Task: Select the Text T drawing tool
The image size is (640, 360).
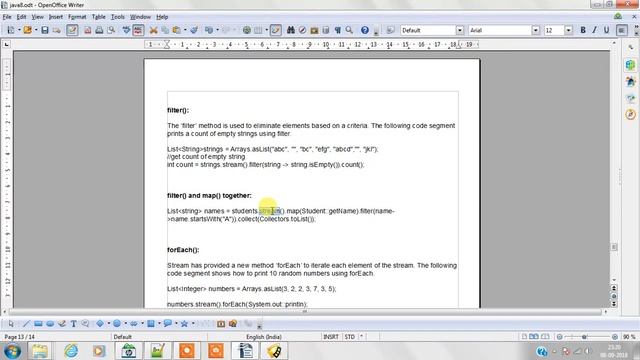Action: 73,324
